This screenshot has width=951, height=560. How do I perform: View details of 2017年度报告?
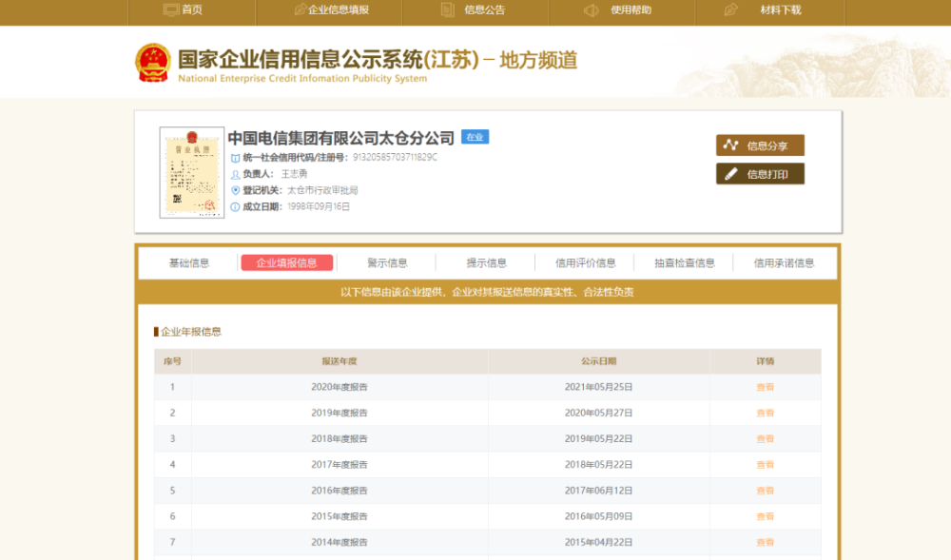(765, 465)
